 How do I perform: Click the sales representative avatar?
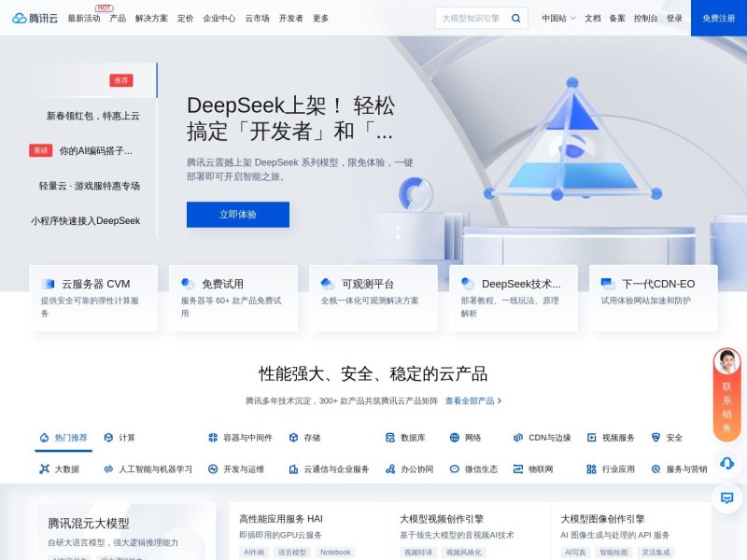(727, 362)
